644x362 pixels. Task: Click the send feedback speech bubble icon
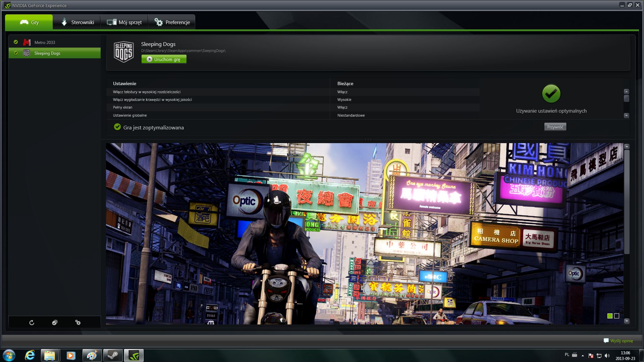pos(606,341)
